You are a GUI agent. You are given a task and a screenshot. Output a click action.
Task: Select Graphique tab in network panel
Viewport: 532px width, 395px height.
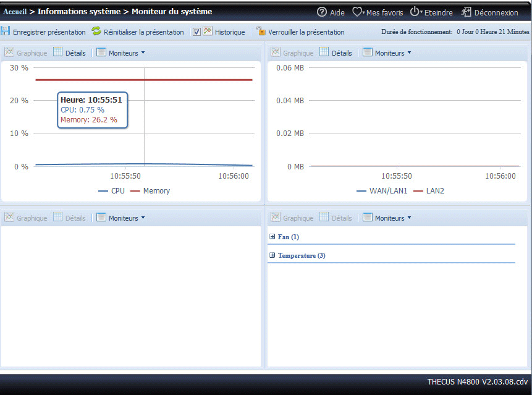tap(298, 53)
